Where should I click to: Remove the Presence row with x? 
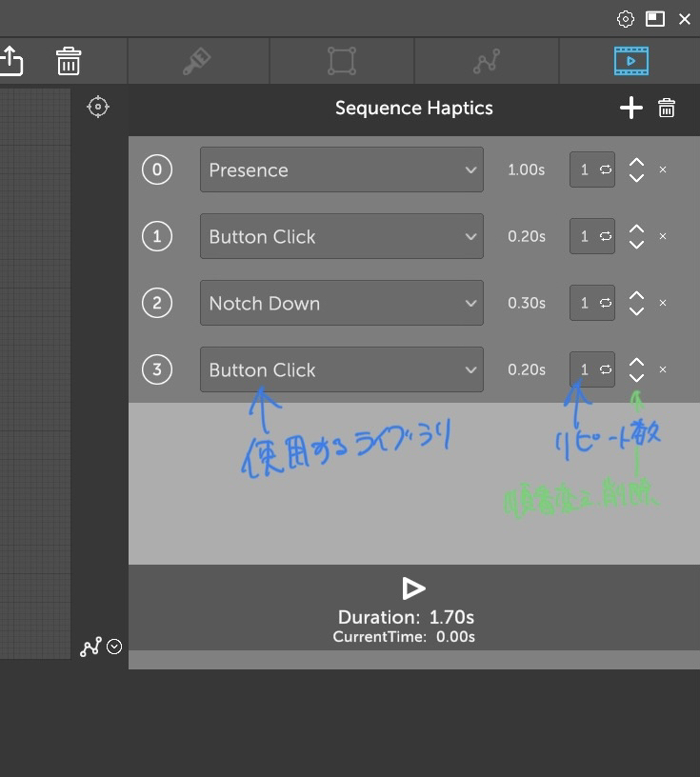(x=663, y=170)
